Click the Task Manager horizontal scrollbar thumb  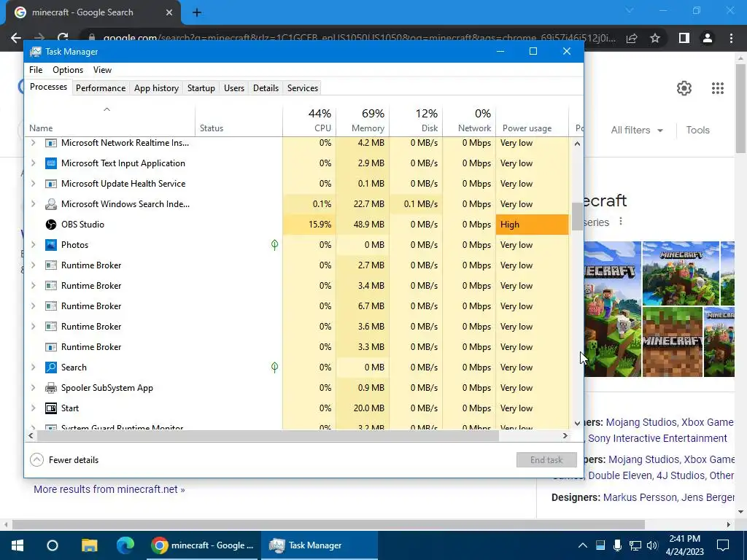pyautogui.click(x=268, y=436)
